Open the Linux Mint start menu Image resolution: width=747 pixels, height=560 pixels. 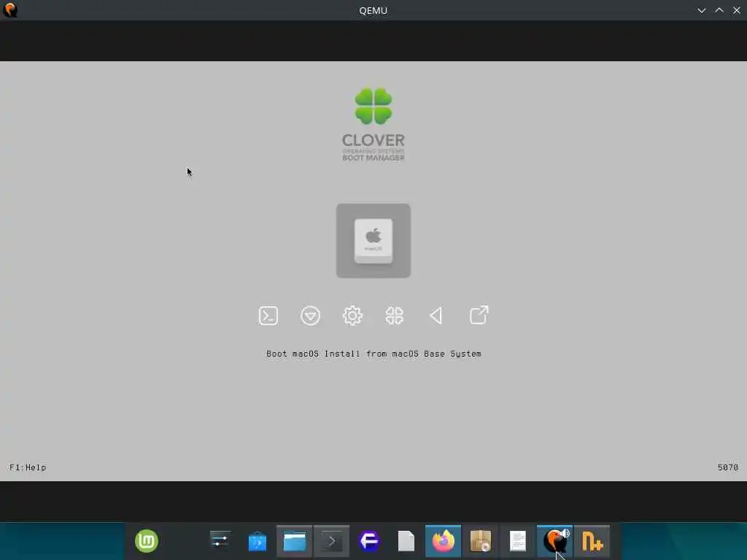click(x=146, y=541)
